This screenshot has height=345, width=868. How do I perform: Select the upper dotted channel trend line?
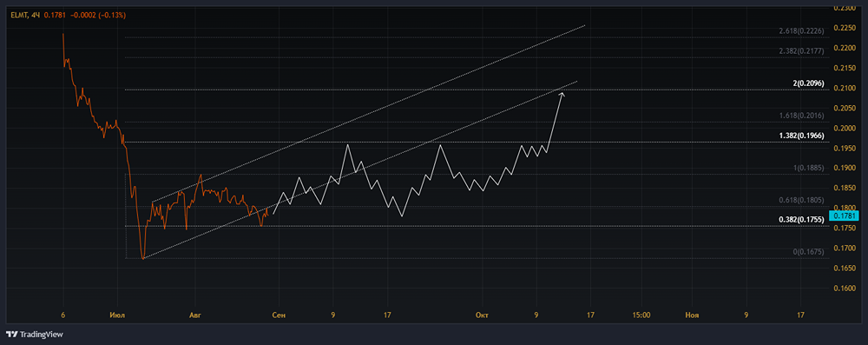click(x=368, y=114)
